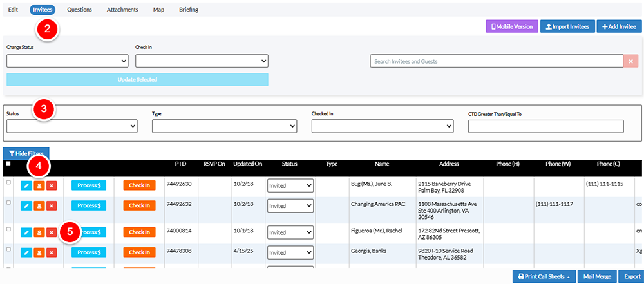Click the phone number (111) 111-1115
The image size is (644, 284).
click(x=605, y=184)
